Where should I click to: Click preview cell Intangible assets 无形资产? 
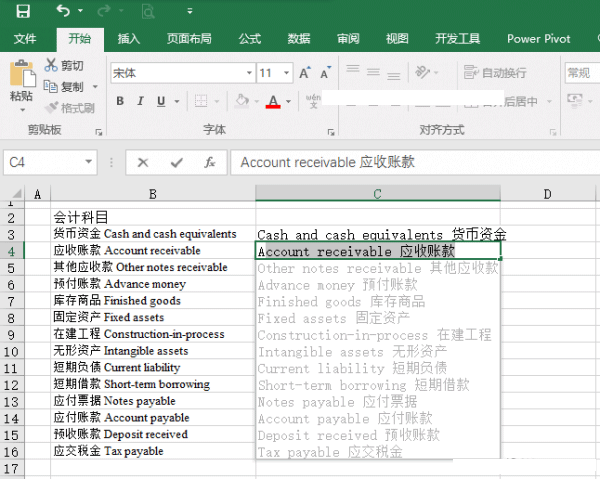point(378,352)
